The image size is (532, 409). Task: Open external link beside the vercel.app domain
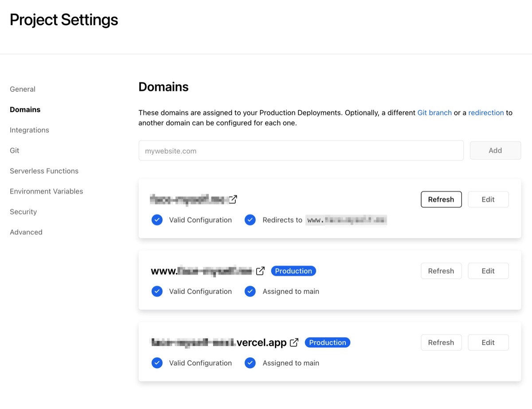(x=294, y=342)
